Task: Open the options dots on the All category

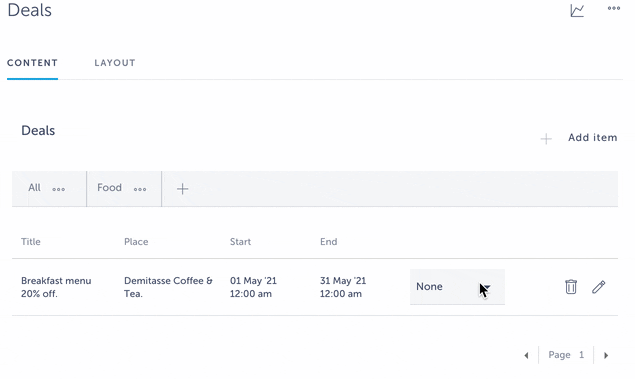Action: pos(58,189)
